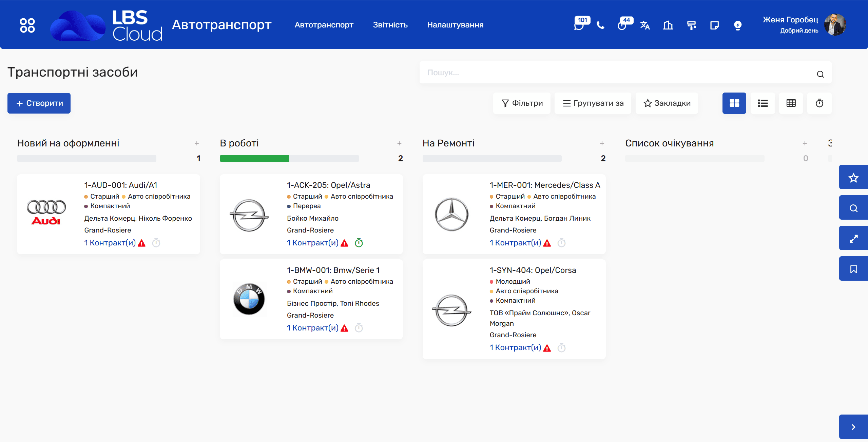Open the sticky note icon
This screenshot has height=442, width=868.
click(x=714, y=25)
